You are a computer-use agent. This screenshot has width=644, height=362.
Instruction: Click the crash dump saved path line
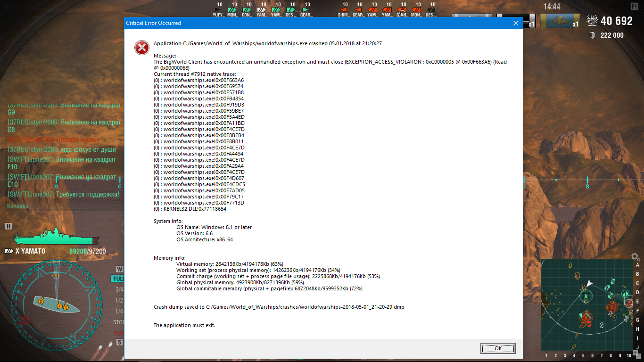[x=279, y=307]
